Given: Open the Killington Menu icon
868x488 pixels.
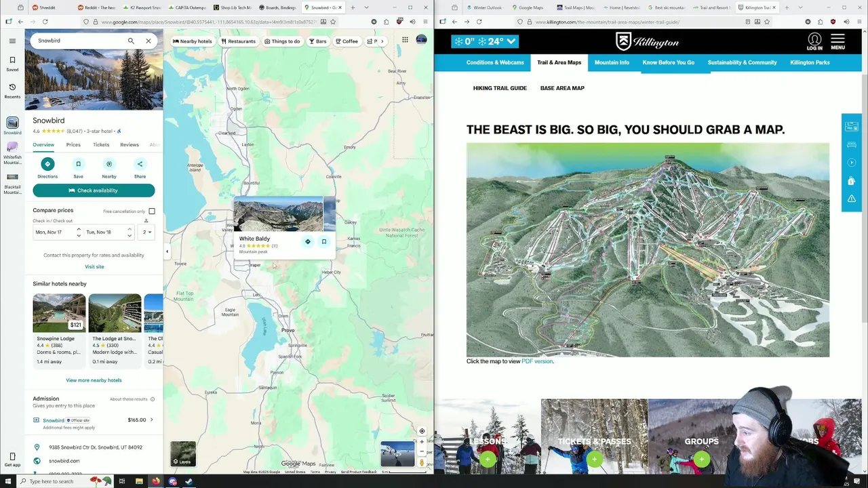Looking at the screenshot, I should tap(837, 42).
